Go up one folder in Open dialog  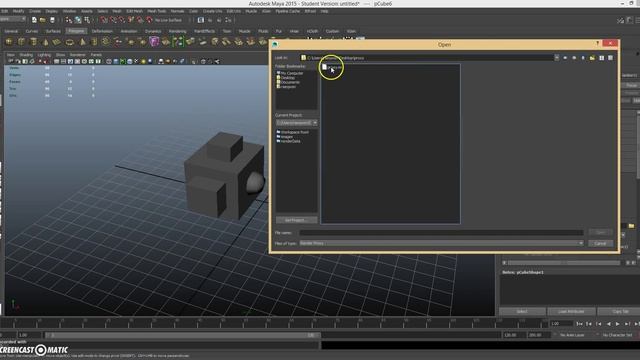tap(583, 58)
